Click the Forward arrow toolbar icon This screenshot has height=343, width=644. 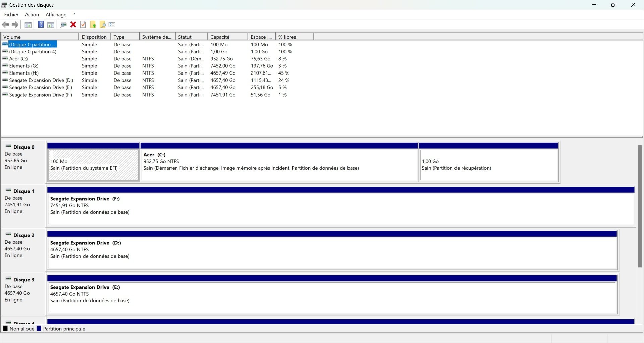[15, 24]
